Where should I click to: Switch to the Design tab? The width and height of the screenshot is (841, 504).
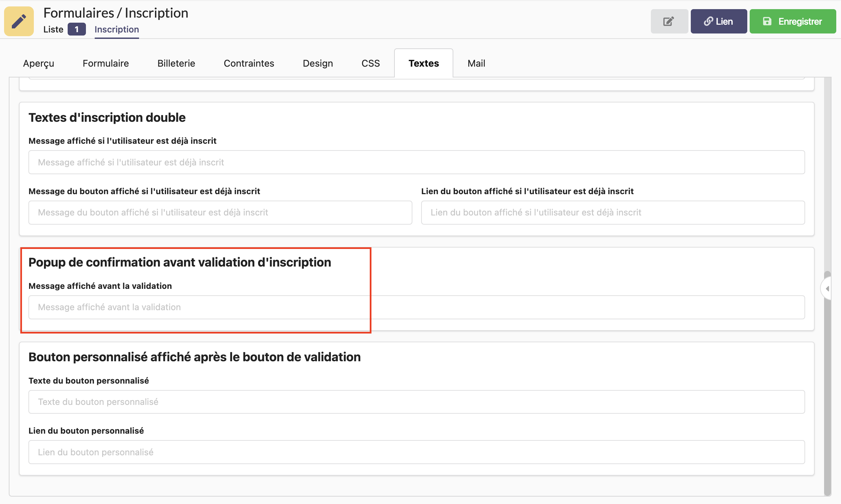tap(318, 63)
